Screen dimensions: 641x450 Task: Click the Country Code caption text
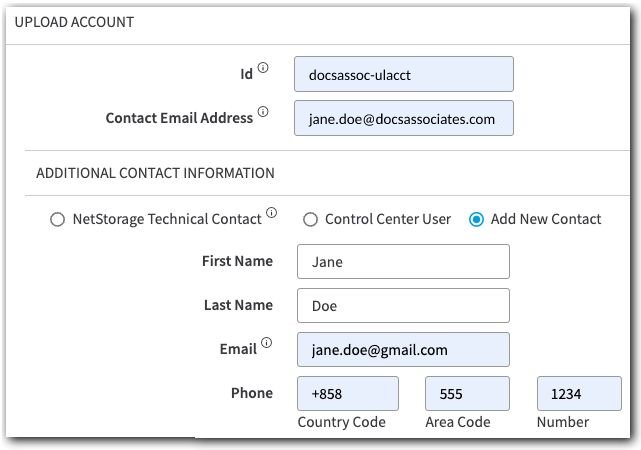coord(341,422)
